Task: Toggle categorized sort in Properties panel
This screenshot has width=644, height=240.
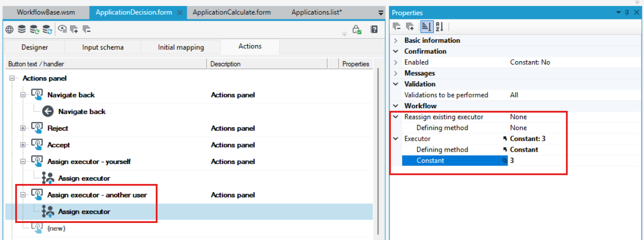Action: click(x=426, y=27)
